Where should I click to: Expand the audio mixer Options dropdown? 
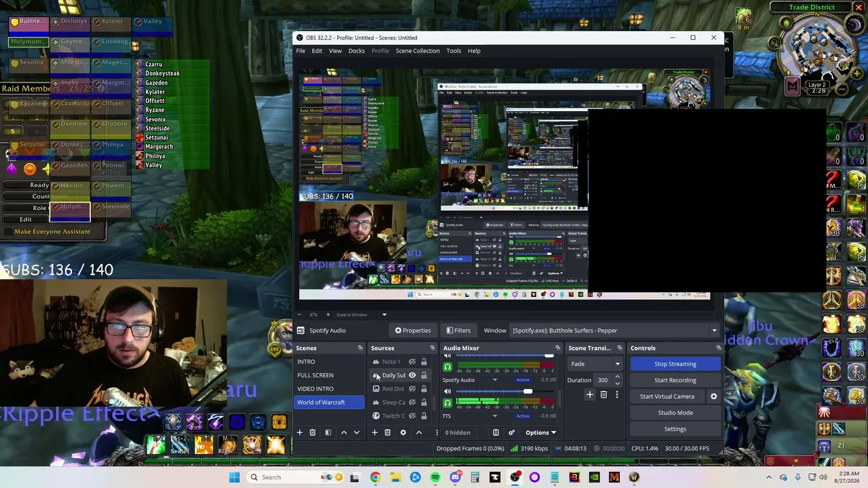540,432
